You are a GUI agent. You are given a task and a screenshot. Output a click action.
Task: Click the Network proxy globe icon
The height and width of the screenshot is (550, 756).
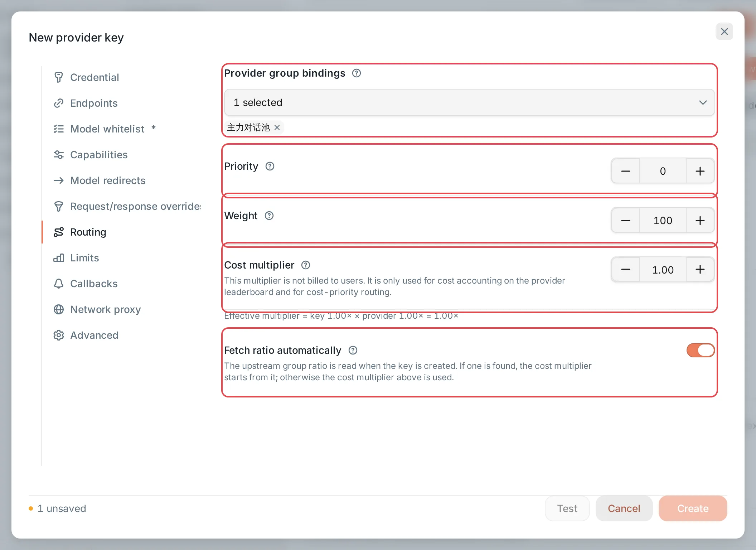(59, 309)
